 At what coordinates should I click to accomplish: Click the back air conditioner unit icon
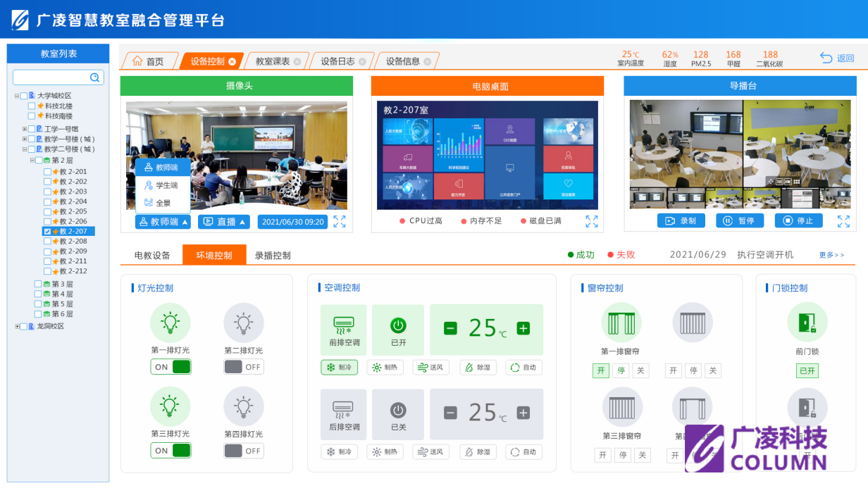(x=343, y=408)
